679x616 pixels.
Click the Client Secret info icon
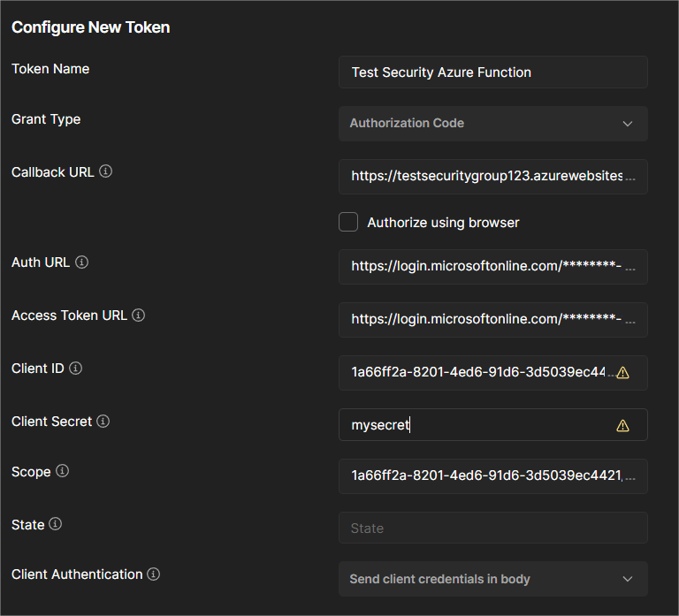click(x=103, y=422)
